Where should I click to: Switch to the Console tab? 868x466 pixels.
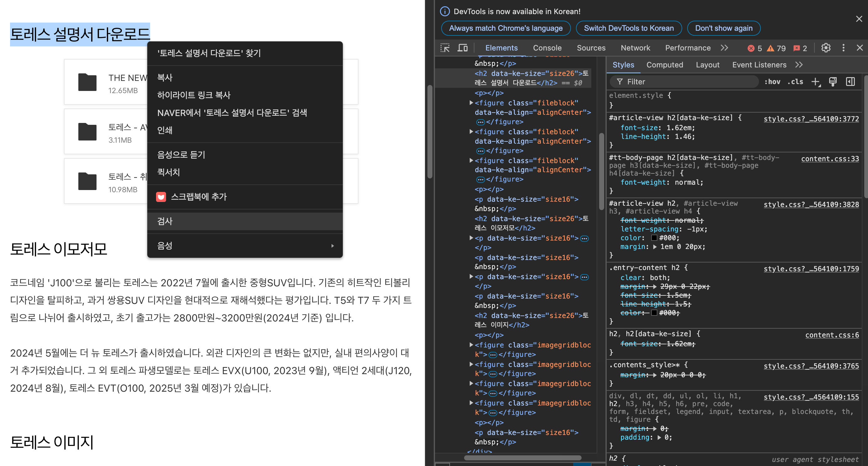[x=547, y=48]
